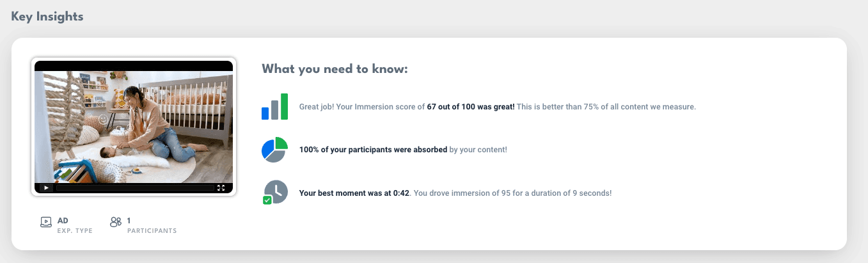Click the green checkmark badge on clock

coord(267,200)
